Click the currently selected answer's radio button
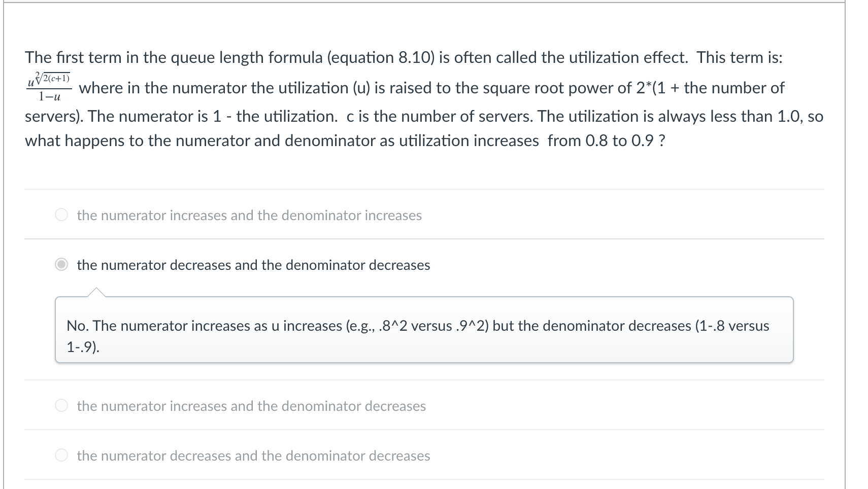 tap(62, 264)
